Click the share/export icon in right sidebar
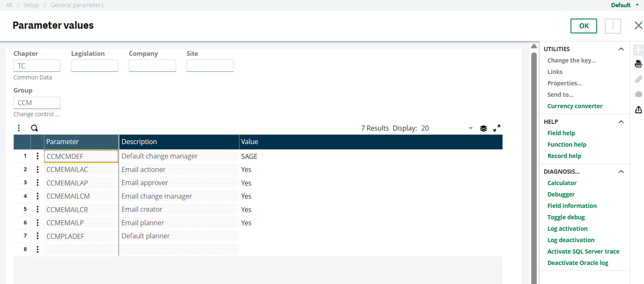644x284 pixels. pos(638,109)
